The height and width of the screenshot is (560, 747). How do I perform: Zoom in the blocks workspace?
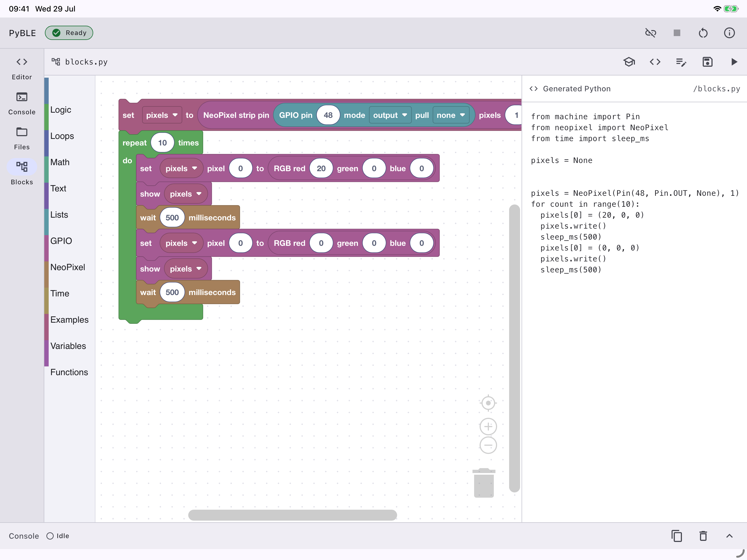tap(488, 427)
